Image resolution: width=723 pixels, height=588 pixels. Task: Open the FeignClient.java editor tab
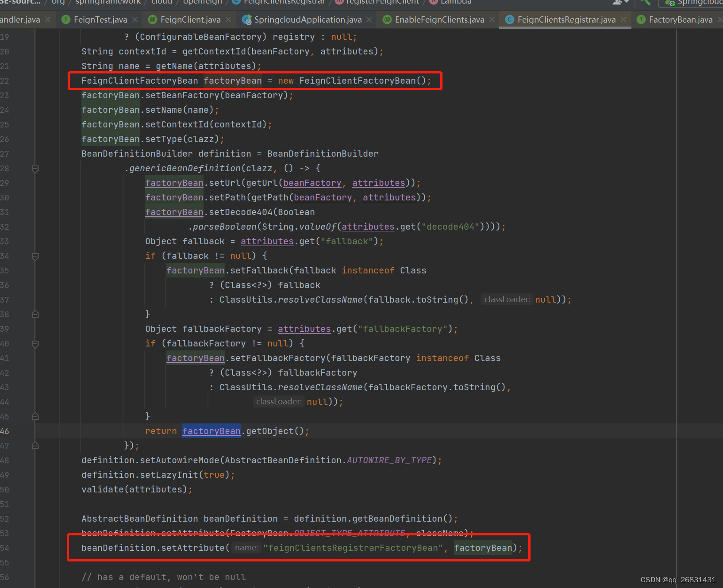(190, 20)
